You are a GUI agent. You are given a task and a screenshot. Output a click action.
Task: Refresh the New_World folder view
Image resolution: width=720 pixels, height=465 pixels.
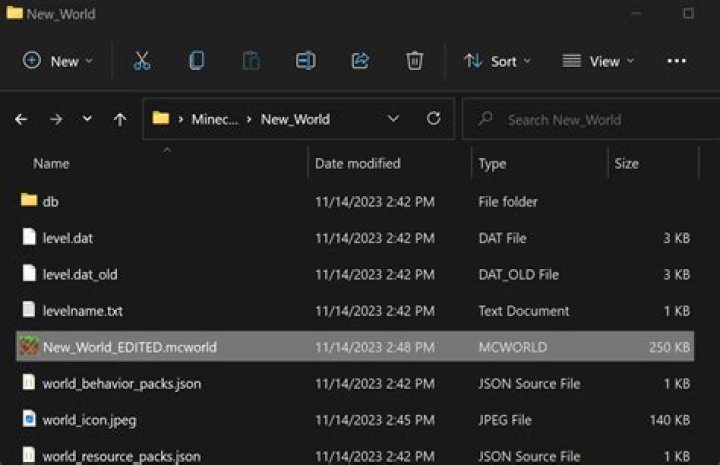click(433, 119)
